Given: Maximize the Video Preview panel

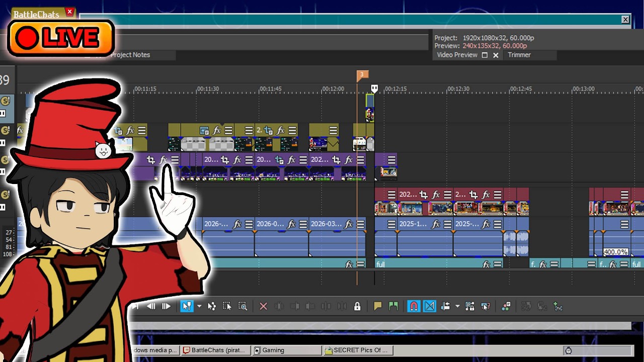Looking at the screenshot, I should [485, 55].
